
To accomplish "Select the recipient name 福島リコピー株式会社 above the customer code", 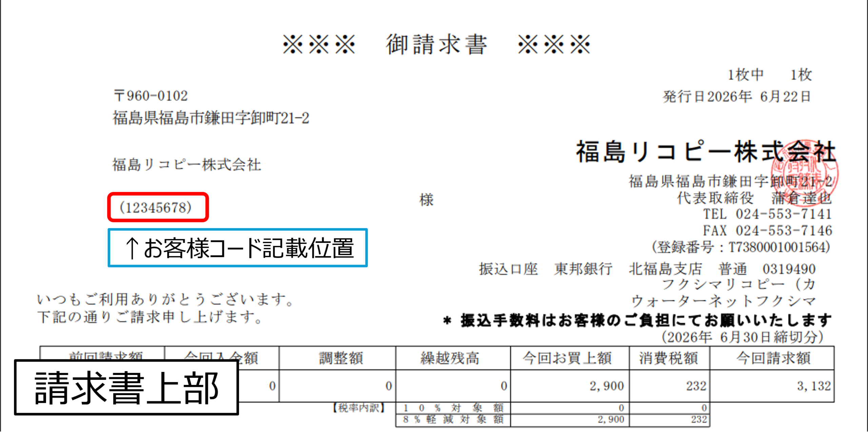I will pyautogui.click(x=187, y=165).
